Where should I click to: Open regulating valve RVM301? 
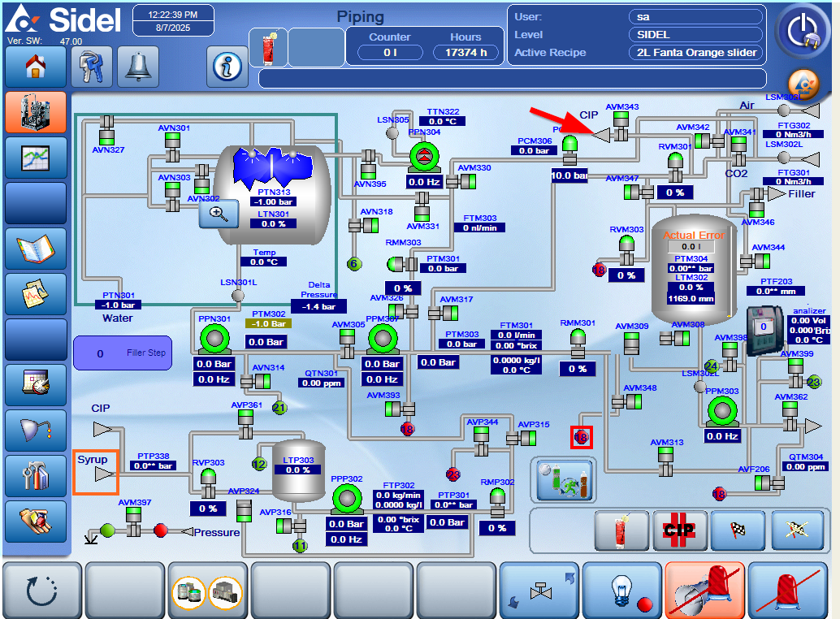(x=675, y=167)
